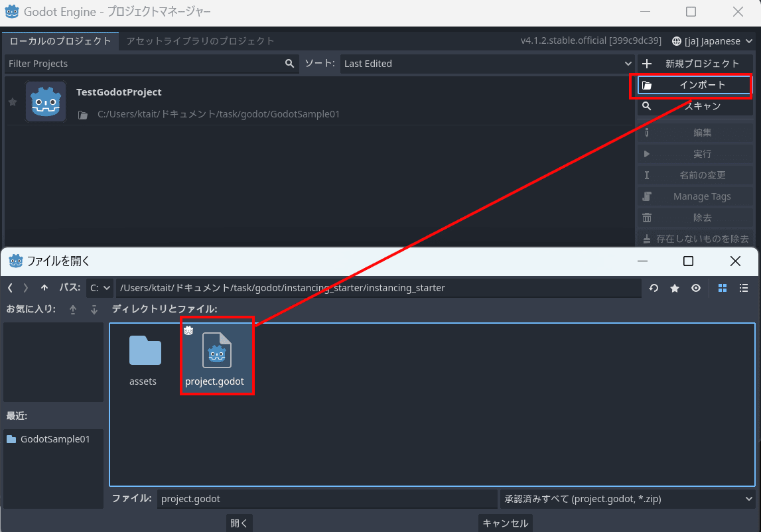Viewport: 761px width, 532px height.
Task: Toggle hidden files visibility eye icon
Action: point(696,289)
